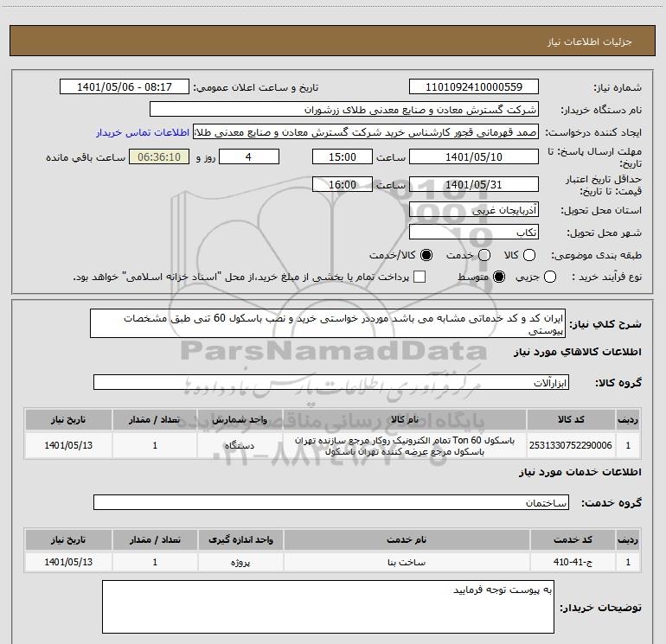This screenshot has width=666, height=644.
Task: Open the buyer contact info link
Action: click(x=143, y=132)
